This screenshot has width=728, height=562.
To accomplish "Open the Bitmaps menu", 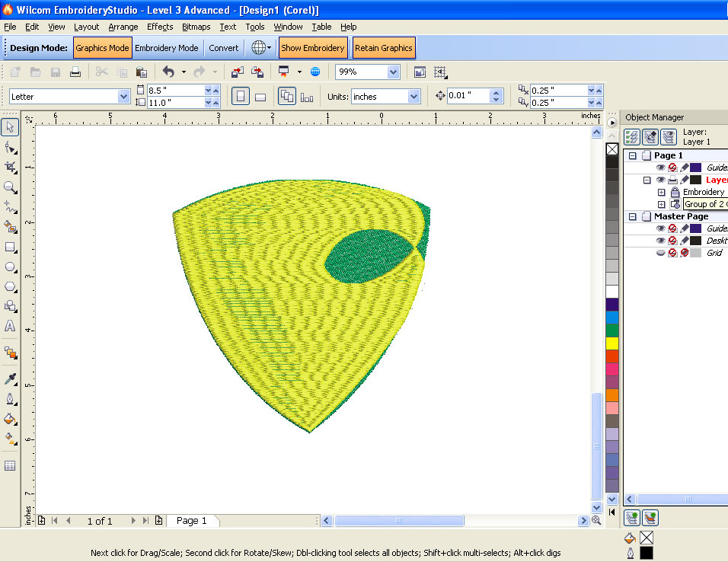I will tap(196, 27).
